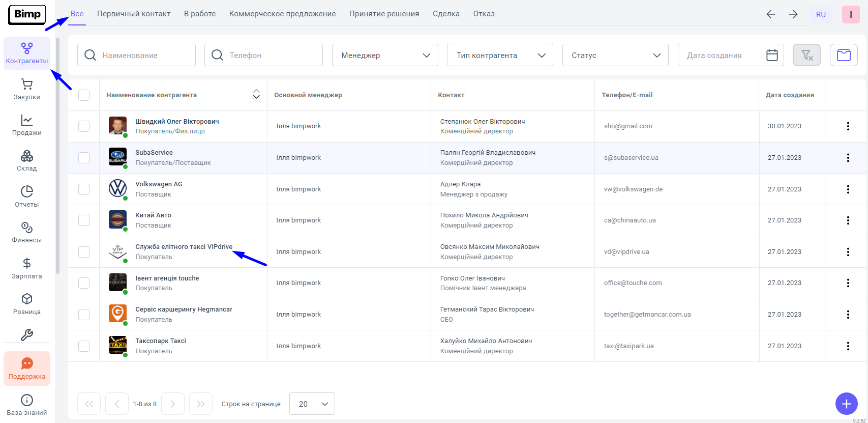Viewport: 868px width, 423px height.
Task: Open the Тип контрагента dropdown
Action: (x=500, y=55)
